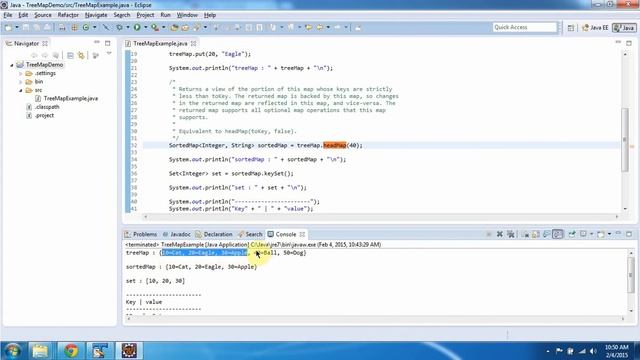Switch to the Java perspective button
Image resolution: width=640 pixels, height=360 pixels.
(624, 27)
